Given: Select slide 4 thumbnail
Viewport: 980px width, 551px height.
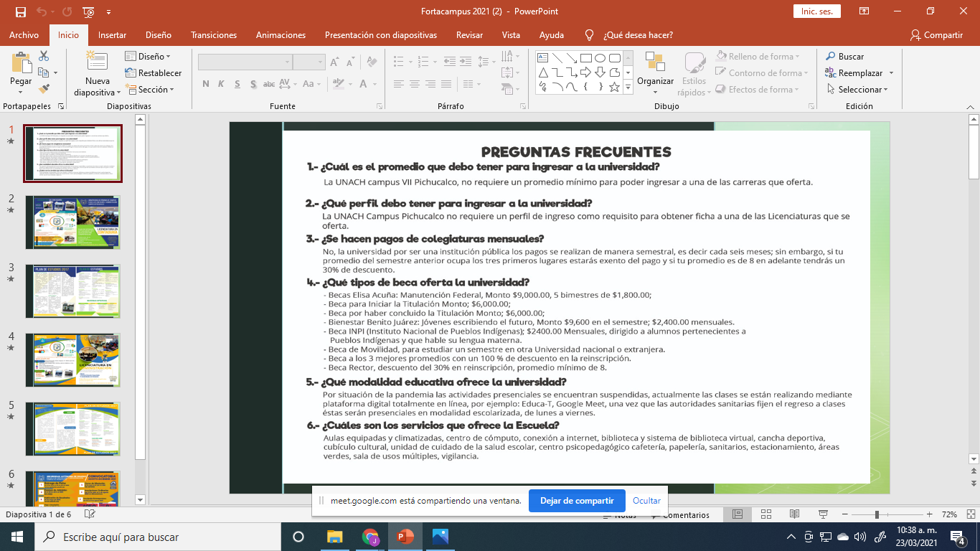Looking at the screenshot, I should tap(73, 360).
